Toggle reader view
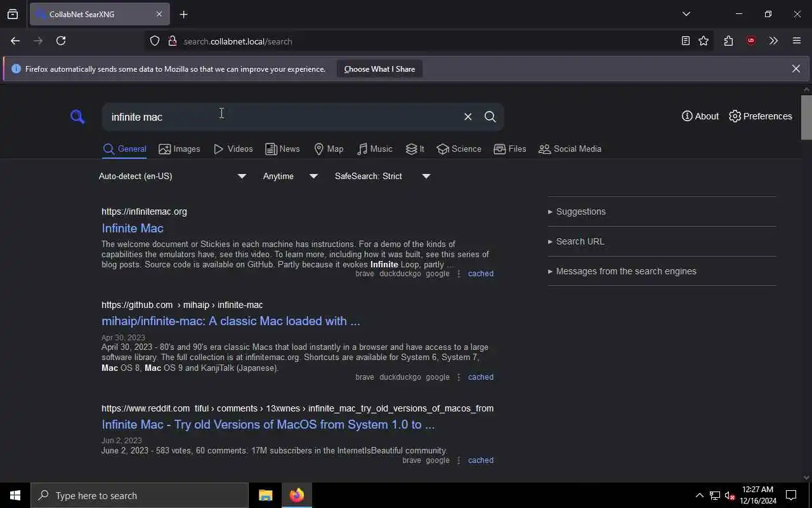Screen dimensions: 812x508 coord(685,41)
